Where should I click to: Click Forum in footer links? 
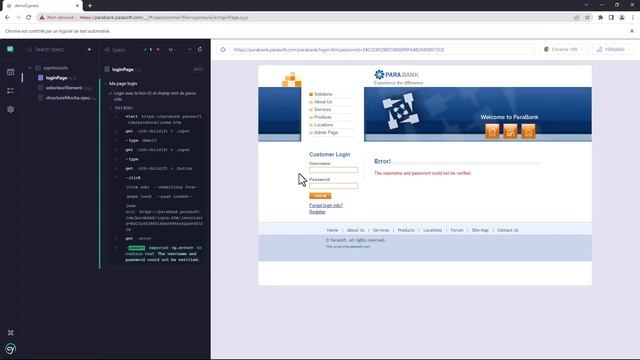tap(457, 230)
